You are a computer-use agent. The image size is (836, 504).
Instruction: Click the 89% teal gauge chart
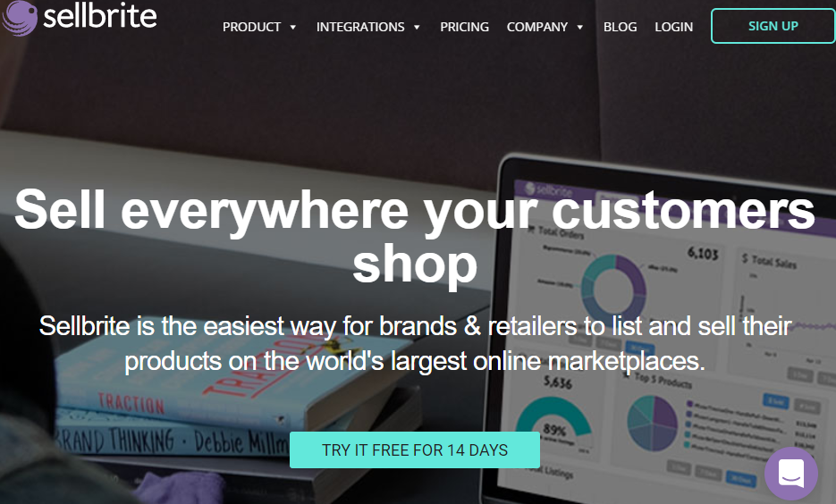tap(553, 421)
